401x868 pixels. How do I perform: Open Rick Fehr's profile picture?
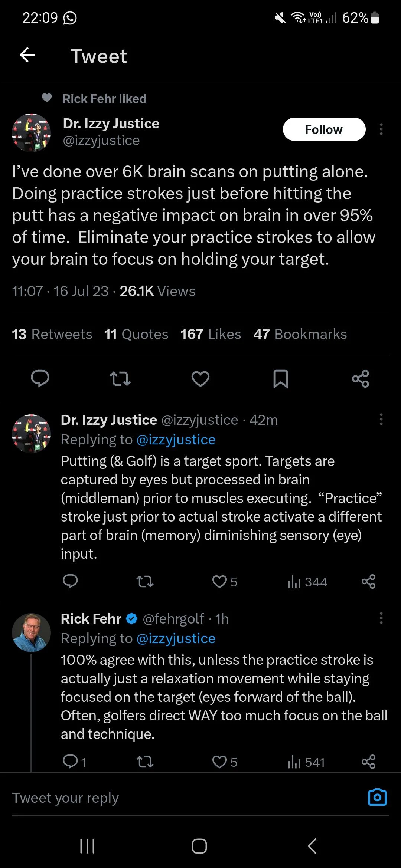tap(32, 632)
